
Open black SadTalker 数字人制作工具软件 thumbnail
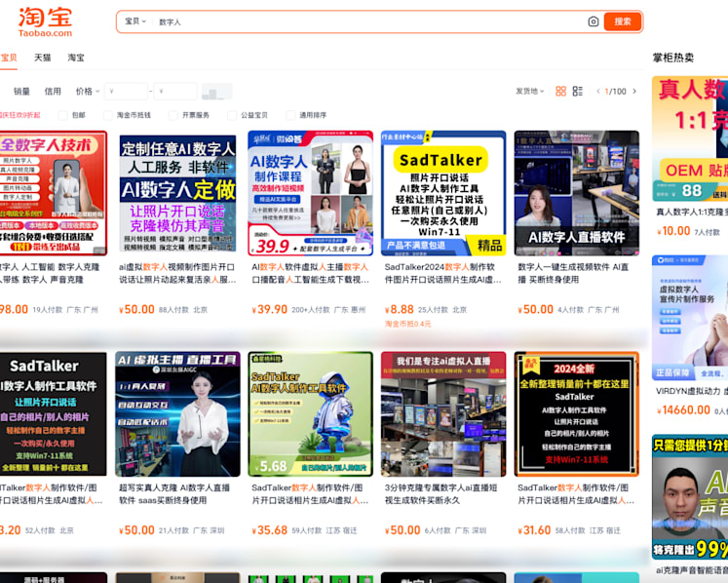[x=54, y=414]
